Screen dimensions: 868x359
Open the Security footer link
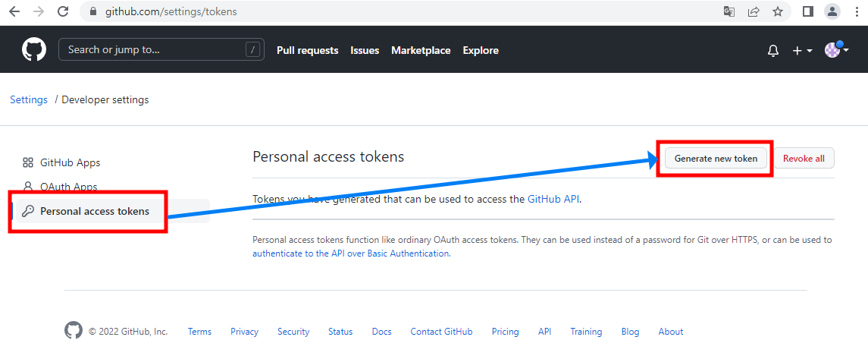(x=293, y=332)
